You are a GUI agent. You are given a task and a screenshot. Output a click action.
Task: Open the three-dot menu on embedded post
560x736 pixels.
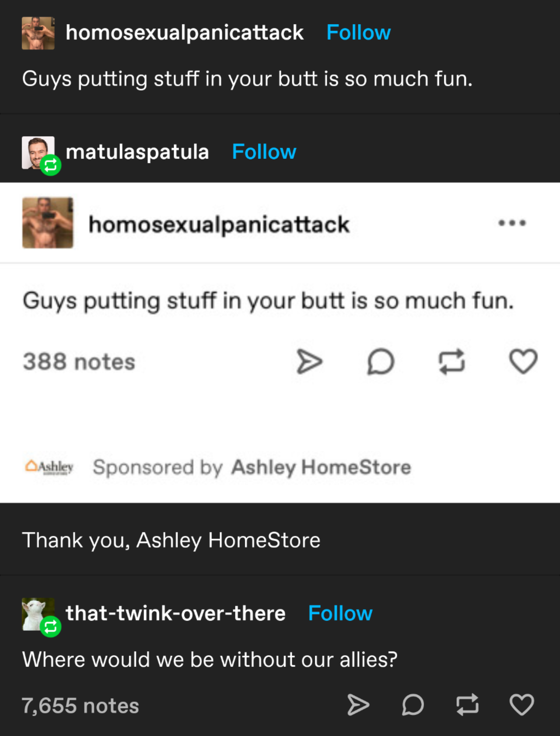(512, 223)
